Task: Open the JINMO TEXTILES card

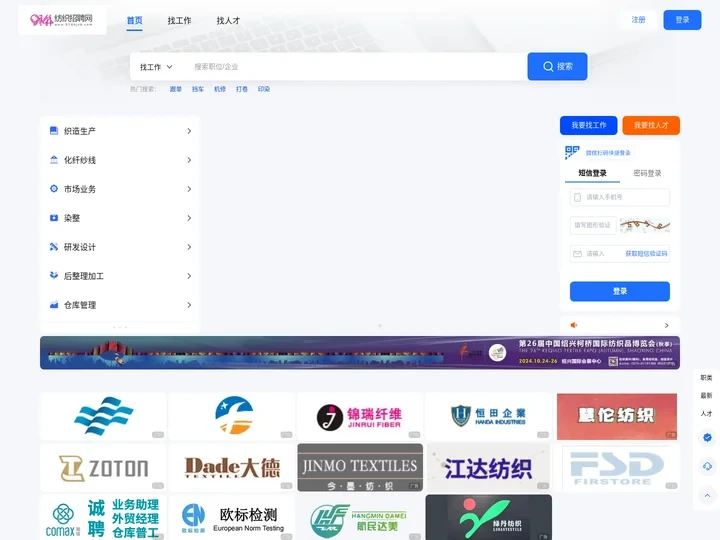Action: click(x=360, y=467)
